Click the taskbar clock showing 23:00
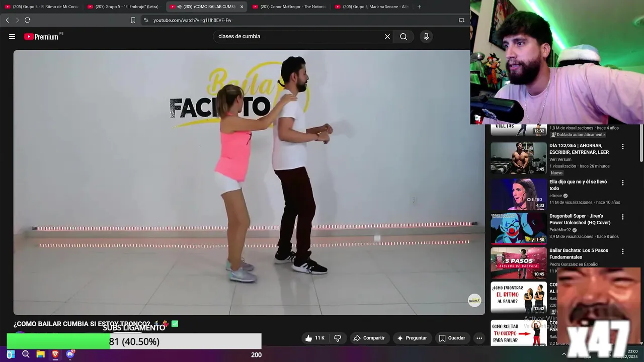 (632, 351)
